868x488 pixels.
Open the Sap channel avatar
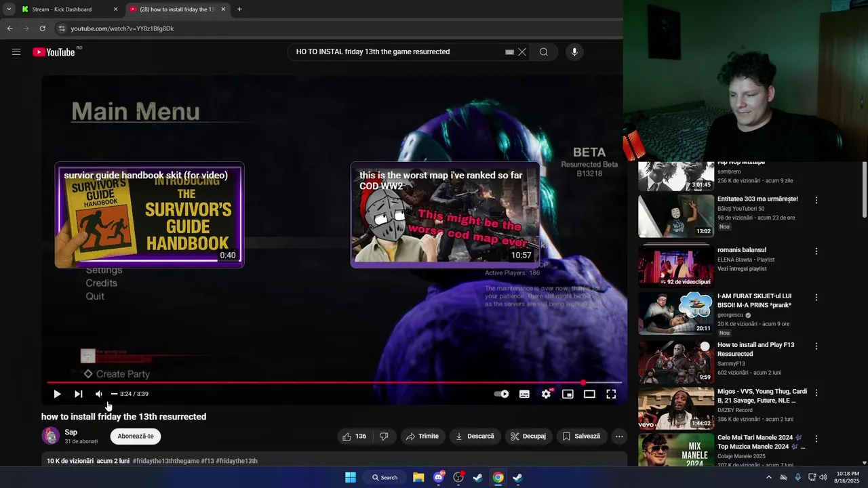click(51, 436)
